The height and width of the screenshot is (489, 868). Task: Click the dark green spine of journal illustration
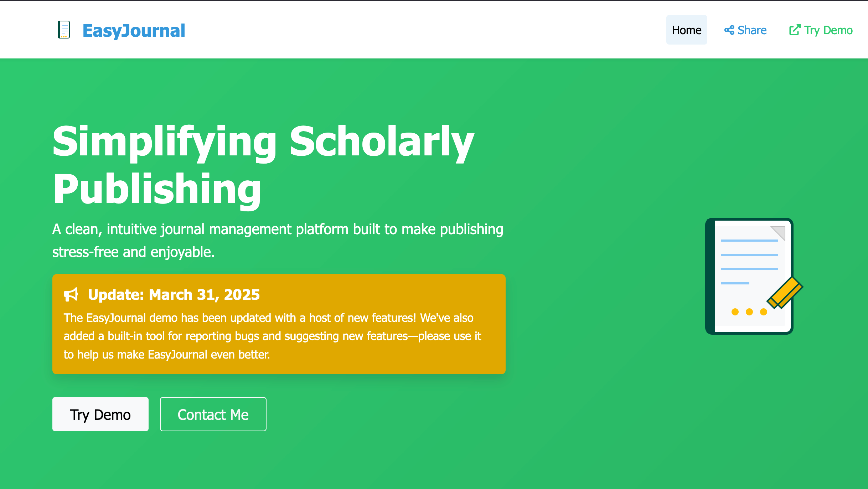click(710, 276)
